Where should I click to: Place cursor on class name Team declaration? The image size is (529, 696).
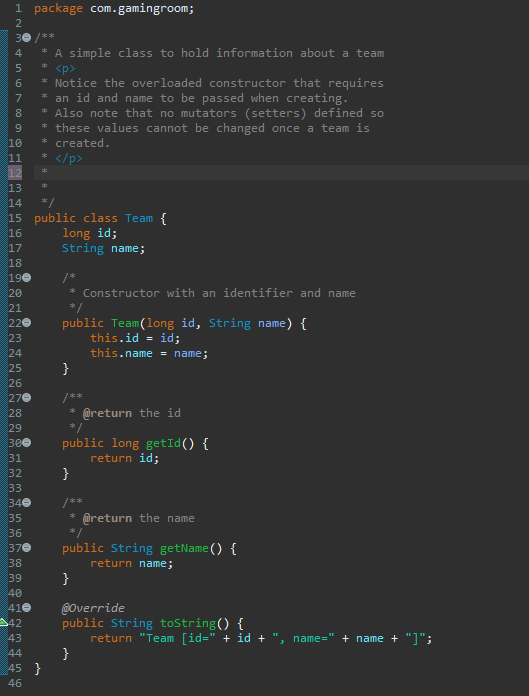(139, 218)
